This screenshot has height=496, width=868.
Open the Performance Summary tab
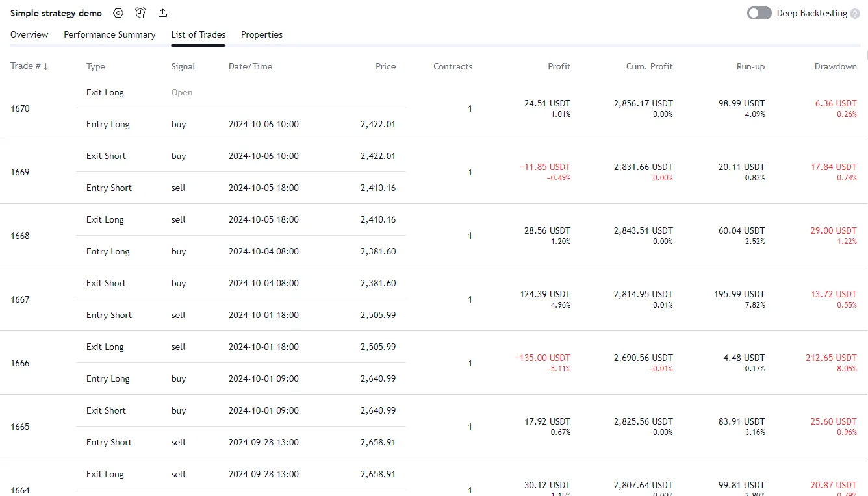[110, 34]
